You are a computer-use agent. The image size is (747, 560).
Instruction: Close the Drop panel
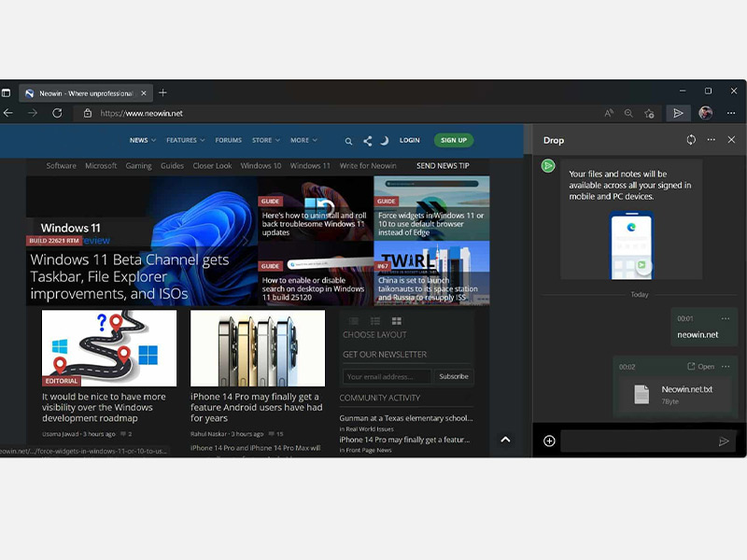[731, 140]
